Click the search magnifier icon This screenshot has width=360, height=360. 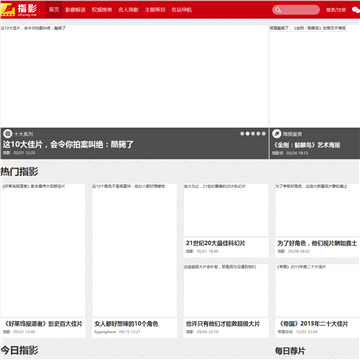(278, 10)
